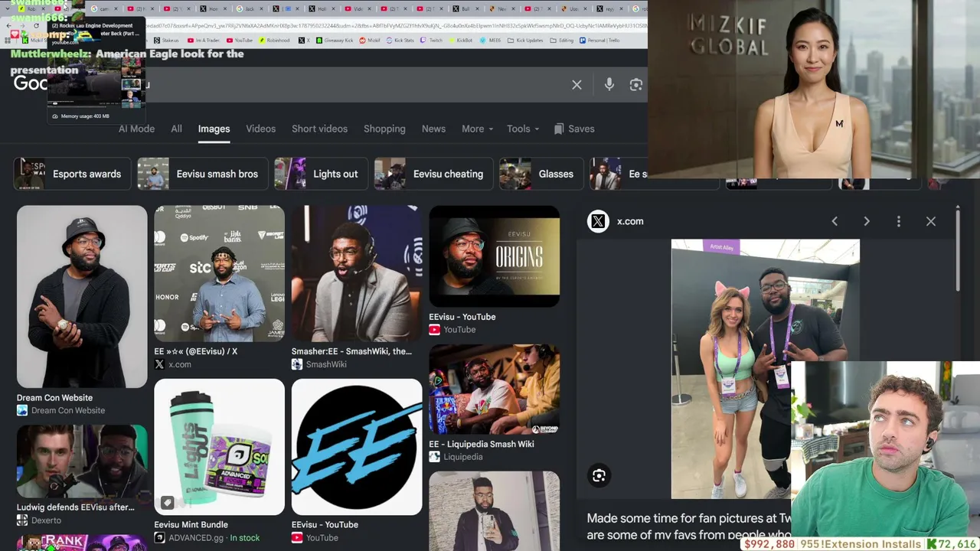Expand the More search filters dropdown

coord(477,129)
